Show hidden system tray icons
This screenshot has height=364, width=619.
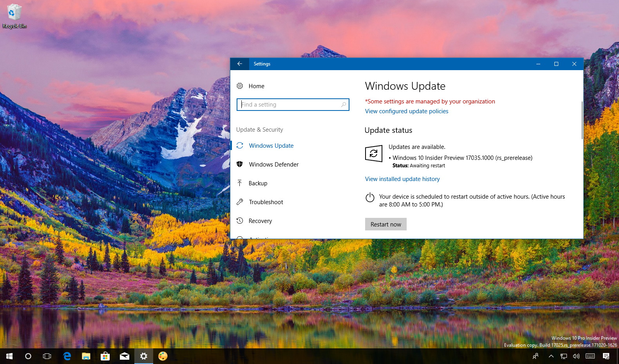coord(551,356)
